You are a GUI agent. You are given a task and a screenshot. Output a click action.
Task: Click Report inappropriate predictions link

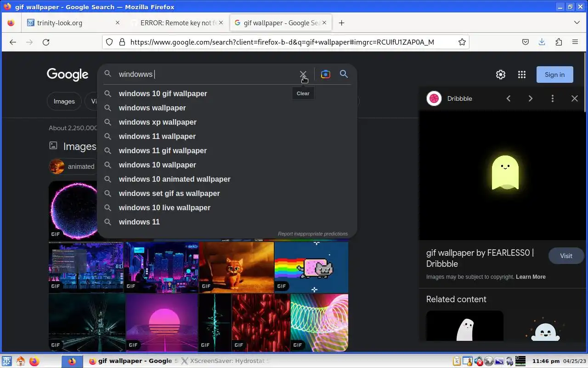coord(312,234)
